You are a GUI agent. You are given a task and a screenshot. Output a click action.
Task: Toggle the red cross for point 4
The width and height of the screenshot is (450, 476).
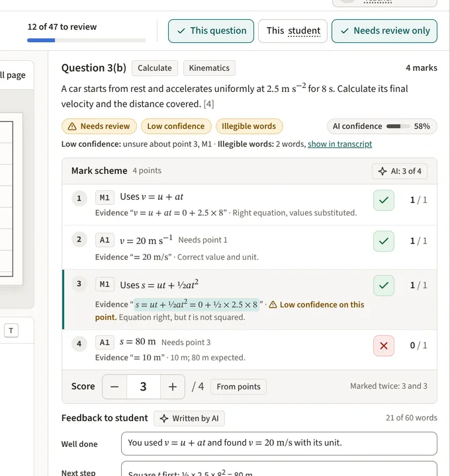coord(384,346)
